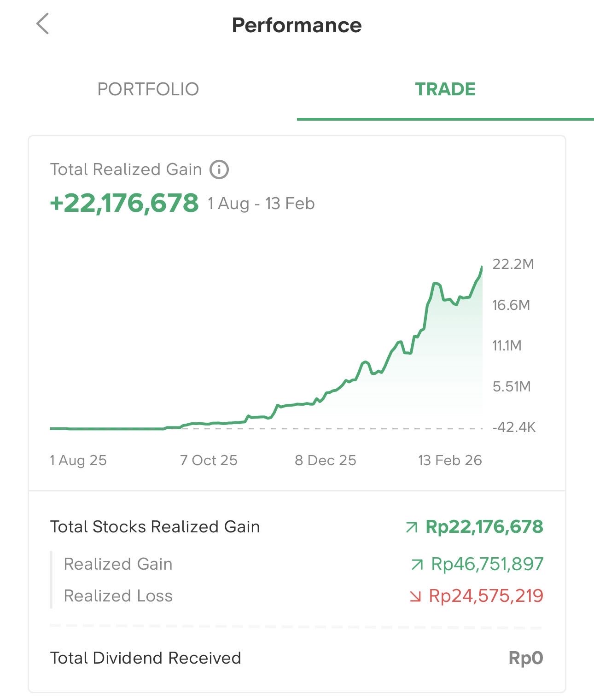This screenshot has height=700, width=594.
Task: Tap the Total Dividend Received row
Action: click(x=146, y=658)
